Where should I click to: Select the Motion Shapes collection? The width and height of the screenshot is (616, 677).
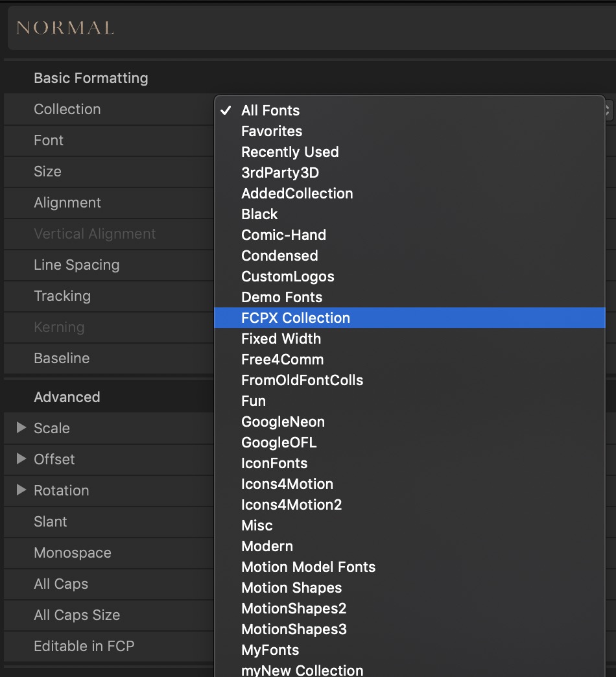point(291,588)
